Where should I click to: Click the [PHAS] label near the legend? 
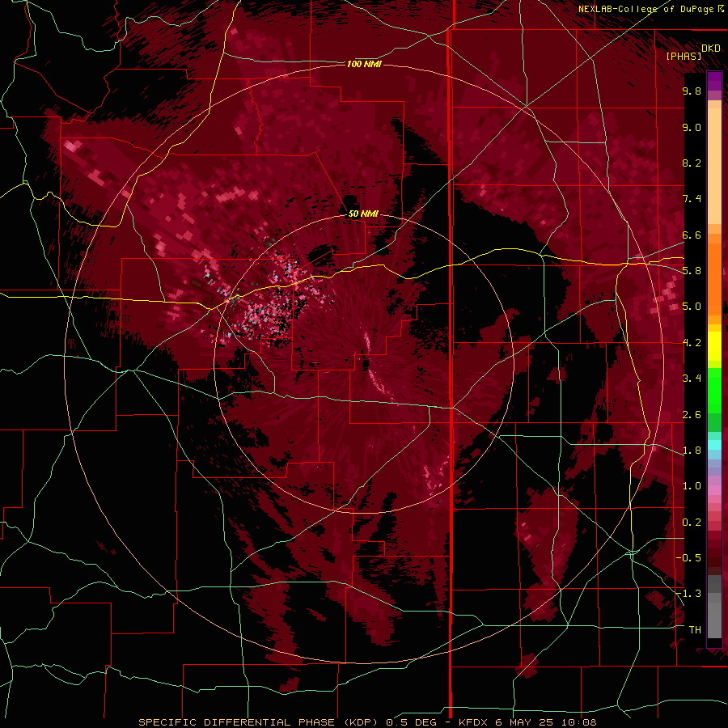click(684, 56)
